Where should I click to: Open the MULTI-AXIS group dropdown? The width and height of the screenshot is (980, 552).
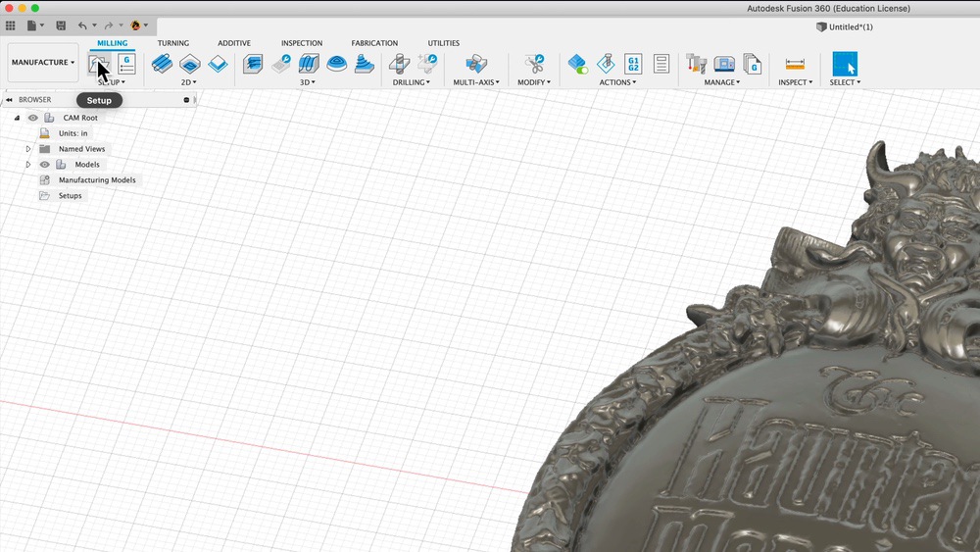pyautogui.click(x=476, y=82)
